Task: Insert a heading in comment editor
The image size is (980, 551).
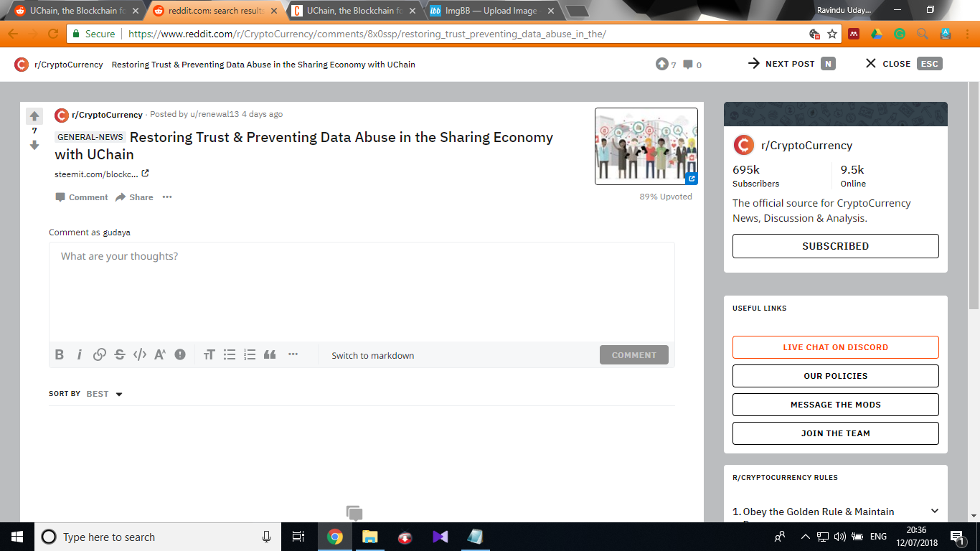Action: pos(209,354)
